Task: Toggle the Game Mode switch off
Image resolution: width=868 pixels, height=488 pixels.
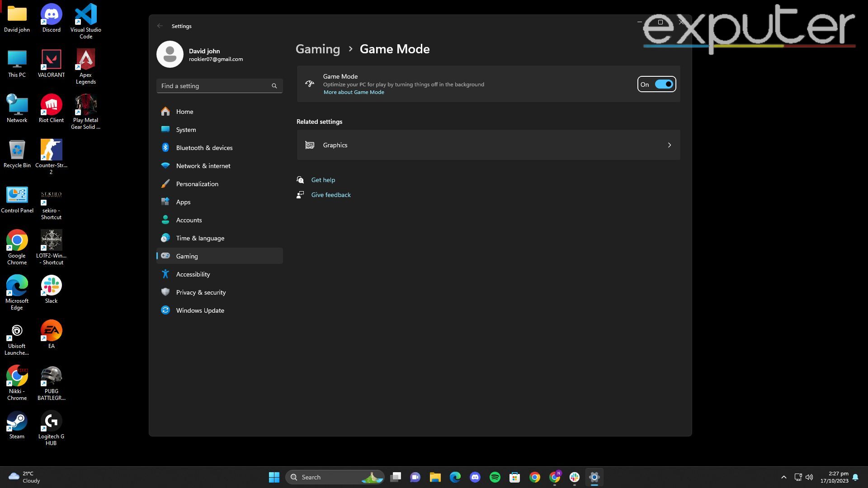Action: click(x=663, y=84)
